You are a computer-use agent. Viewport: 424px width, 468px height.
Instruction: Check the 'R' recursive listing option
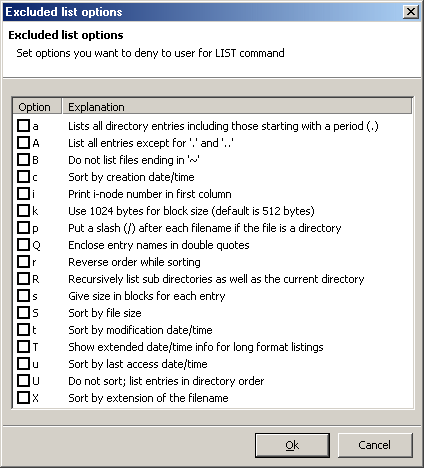click(x=23, y=279)
